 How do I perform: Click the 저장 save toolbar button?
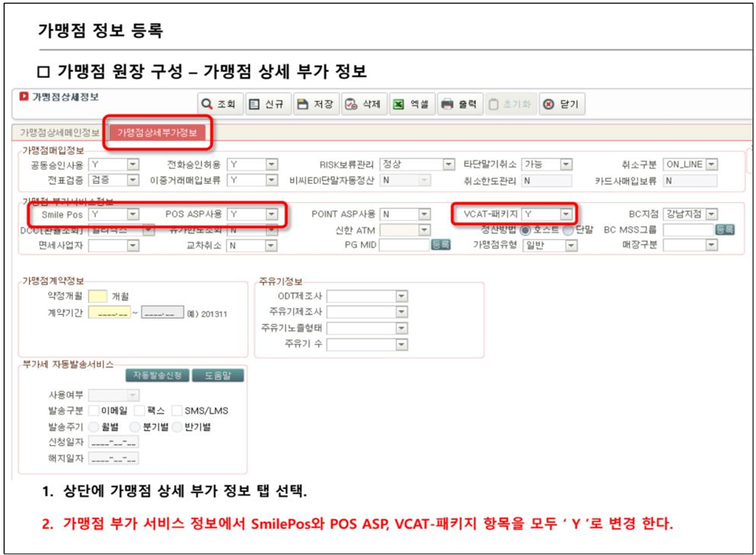point(314,104)
